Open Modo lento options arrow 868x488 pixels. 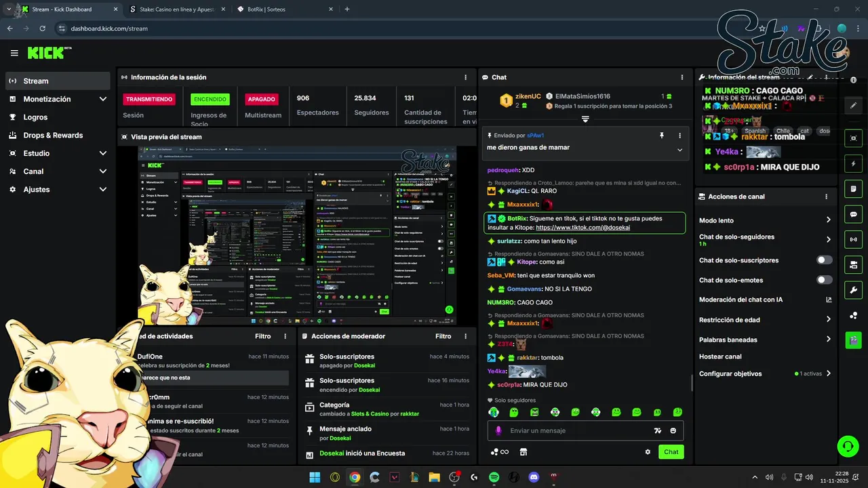tap(828, 220)
